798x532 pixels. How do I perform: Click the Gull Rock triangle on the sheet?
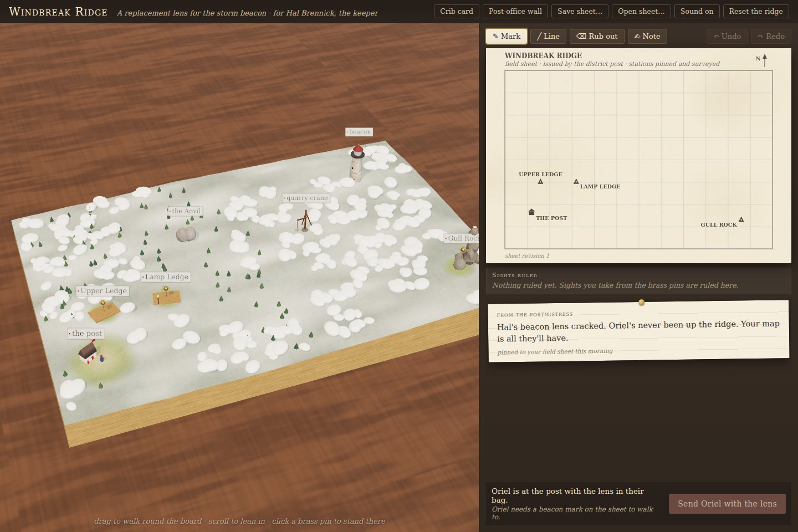click(x=741, y=219)
